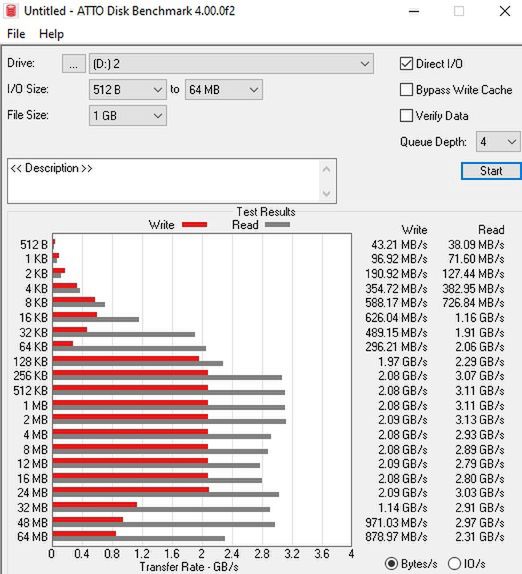
Task: Click the Transfer Rate - GB/s axis label
Action: click(189, 567)
